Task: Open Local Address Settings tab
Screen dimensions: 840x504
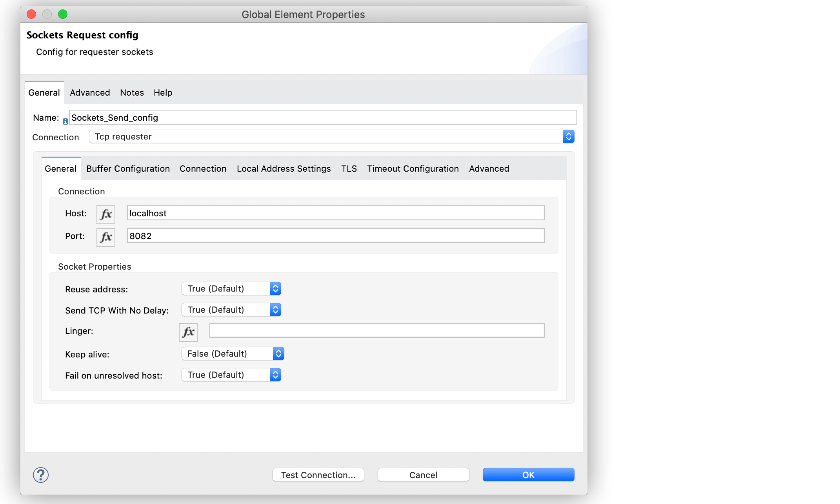Action: point(284,169)
